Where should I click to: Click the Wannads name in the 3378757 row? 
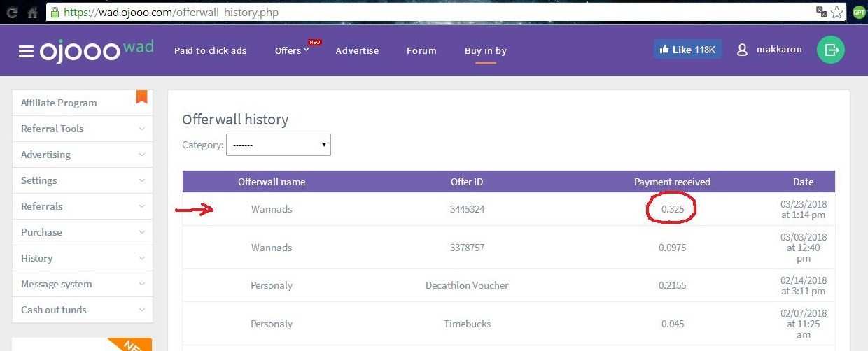point(272,248)
